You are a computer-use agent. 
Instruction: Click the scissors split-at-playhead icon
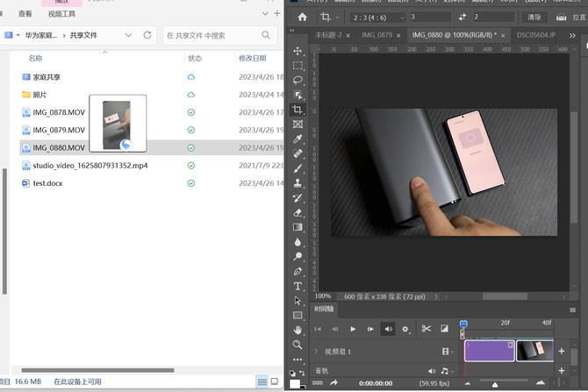click(x=426, y=329)
